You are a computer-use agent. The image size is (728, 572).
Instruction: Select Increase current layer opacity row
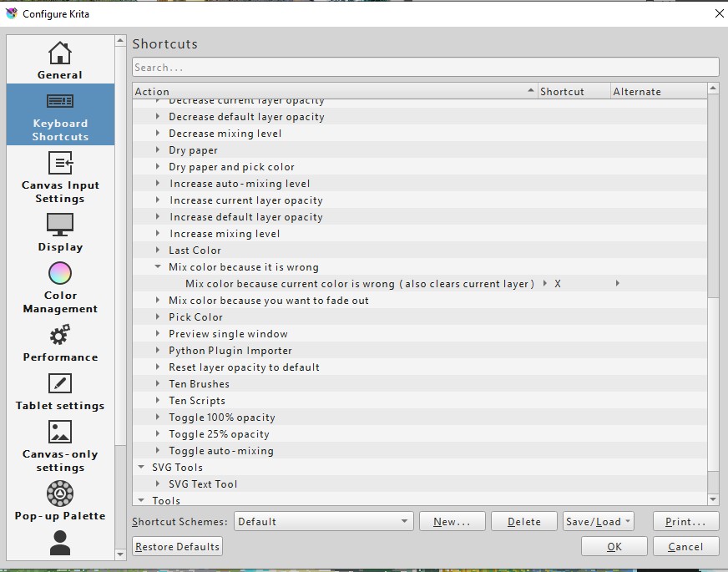(x=420, y=200)
